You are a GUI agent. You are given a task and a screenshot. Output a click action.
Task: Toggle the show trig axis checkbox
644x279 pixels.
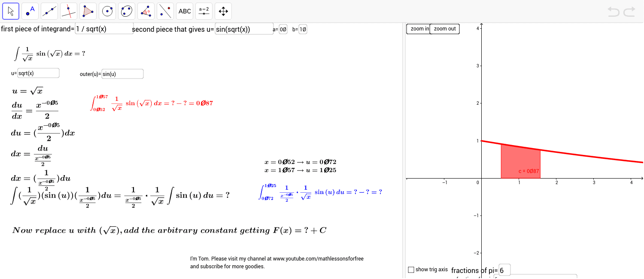[411, 270]
